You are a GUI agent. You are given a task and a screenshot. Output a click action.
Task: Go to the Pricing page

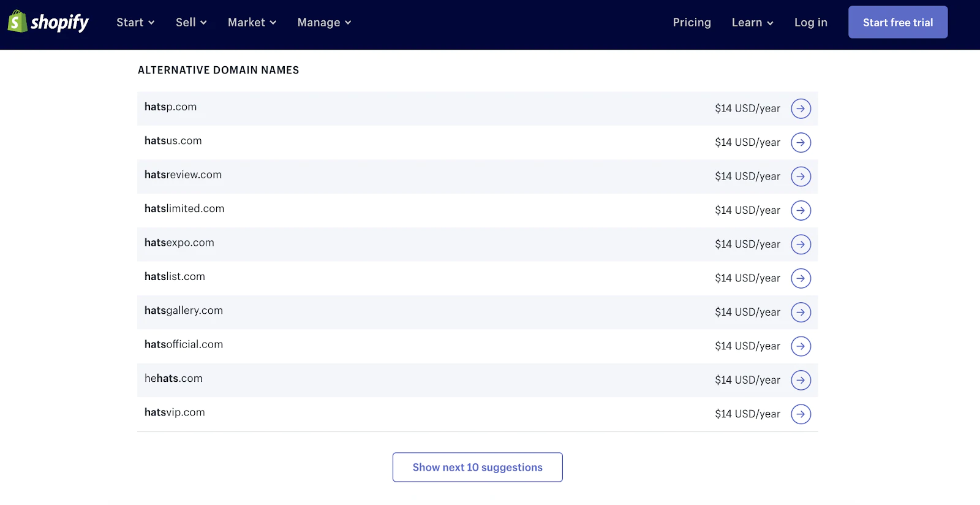692,23
